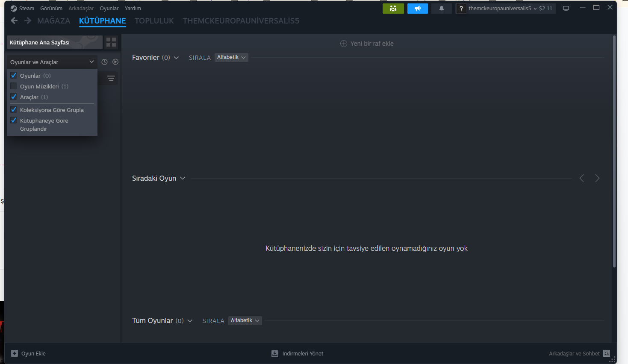Open Arkadaşlar ve Sohbet
Viewport: 628px width, 364px height.
574,353
